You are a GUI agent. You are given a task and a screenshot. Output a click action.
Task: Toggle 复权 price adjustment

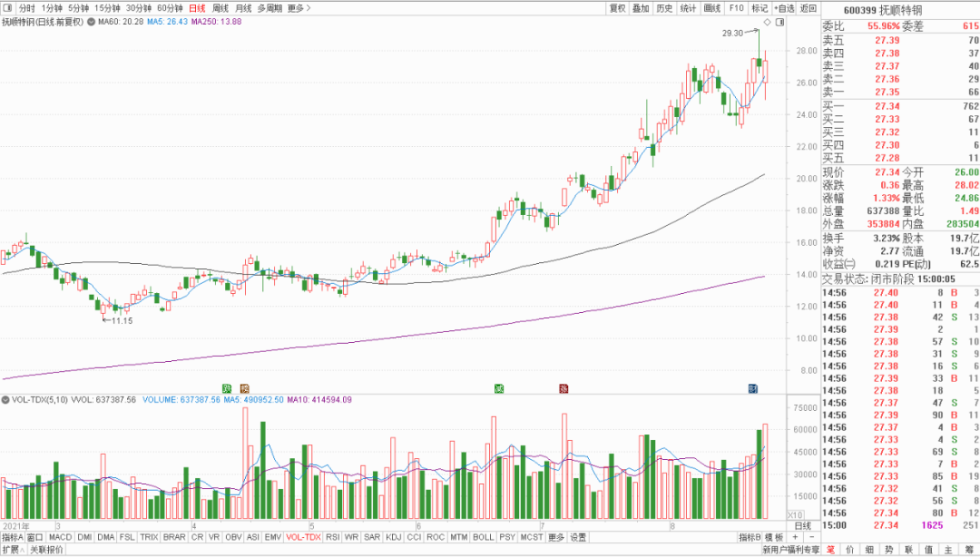[618, 8]
